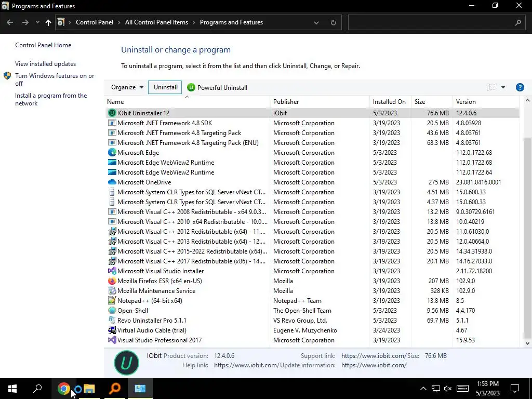Open the notification center icon
Screen dimensions: 532x399
coord(515,389)
